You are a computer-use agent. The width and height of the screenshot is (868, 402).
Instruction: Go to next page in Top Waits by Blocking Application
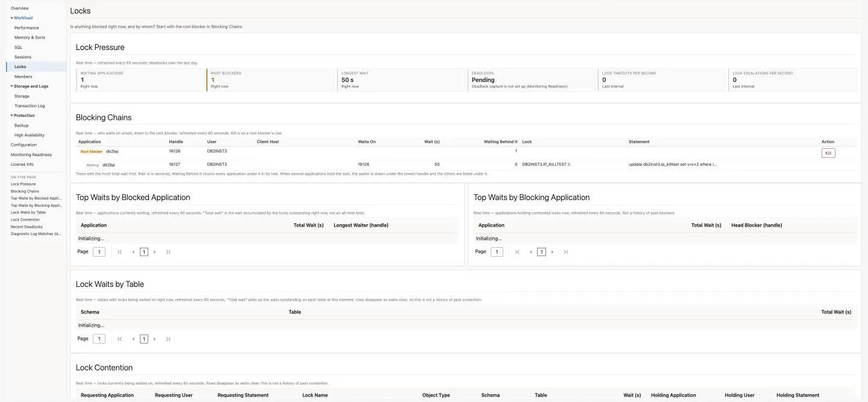tap(553, 252)
